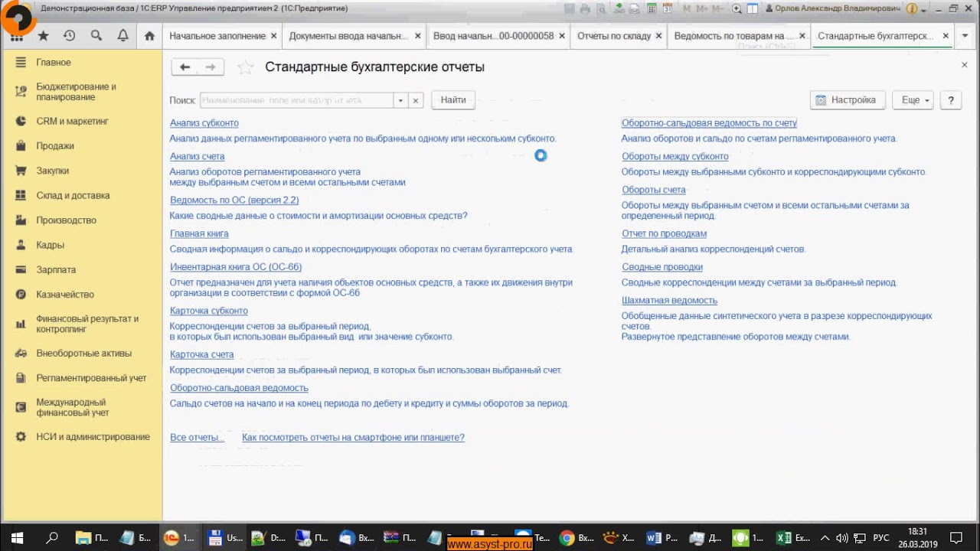Close the Стандартные бухгалтерск... tab
The image size is (980, 551).
946,36
